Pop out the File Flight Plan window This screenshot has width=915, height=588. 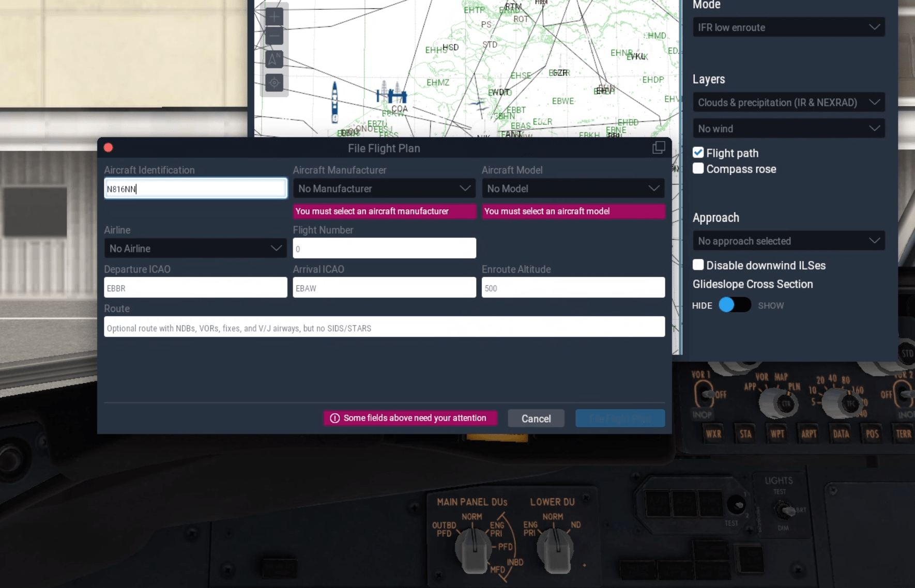[659, 147]
